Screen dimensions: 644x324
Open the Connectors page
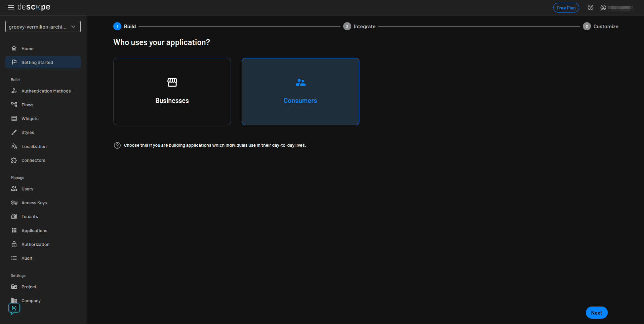pyautogui.click(x=33, y=160)
